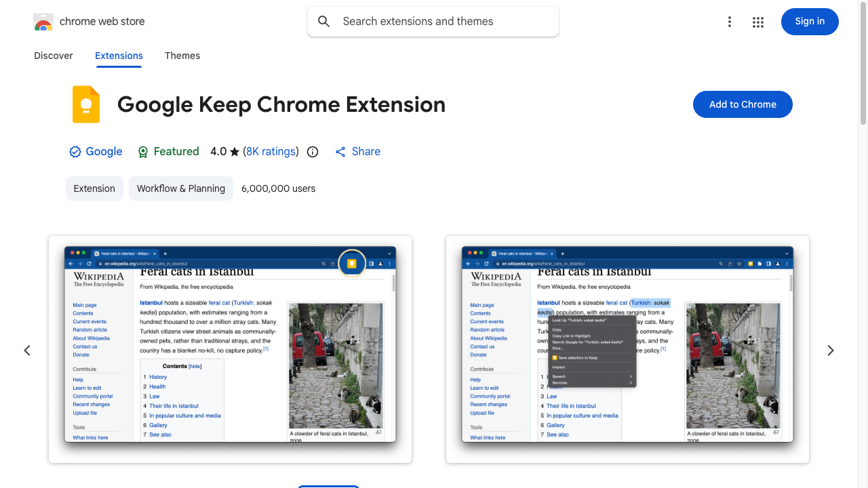868x488 pixels.
Task: Click the Share icon
Action: [340, 152]
